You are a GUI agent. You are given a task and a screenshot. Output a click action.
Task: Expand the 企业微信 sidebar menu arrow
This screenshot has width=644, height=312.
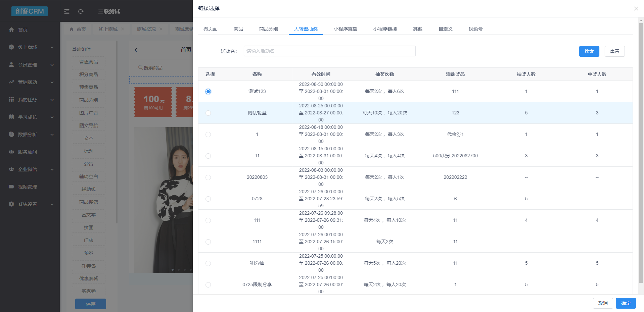[x=52, y=169]
